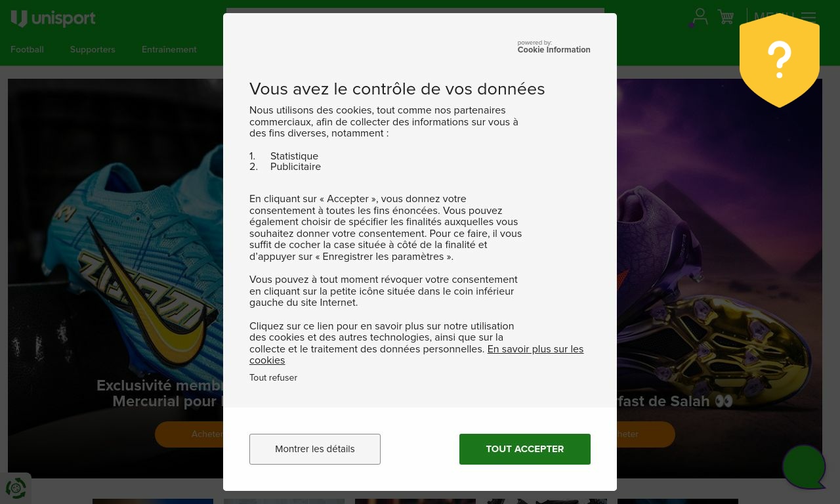Viewport: 840px width, 504px height.
Task: Expand cookie details via Montrer les détails
Action: [x=315, y=449]
